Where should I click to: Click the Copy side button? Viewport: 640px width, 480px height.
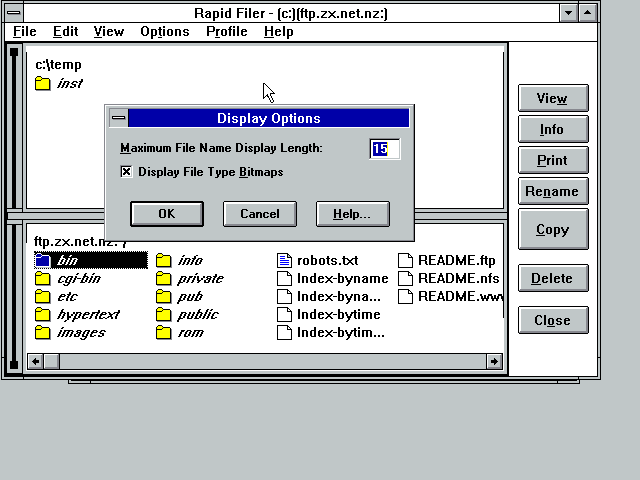[553, 229]
